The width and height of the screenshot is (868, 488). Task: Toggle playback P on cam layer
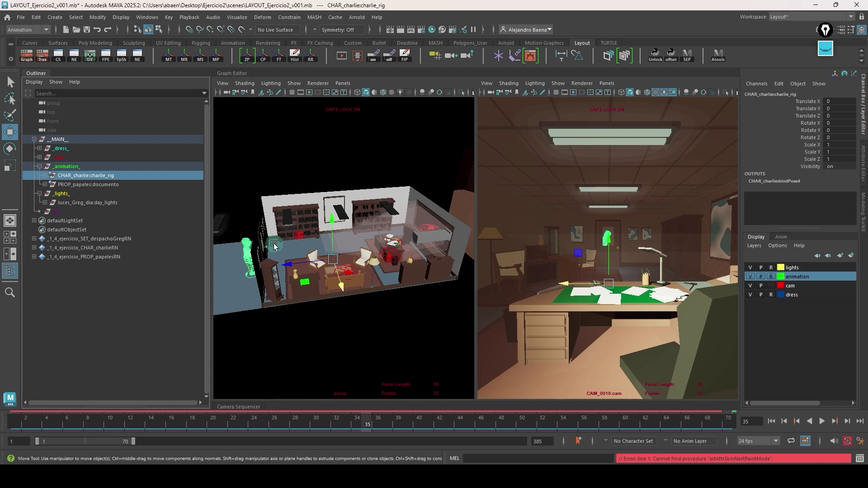[761, 286]
